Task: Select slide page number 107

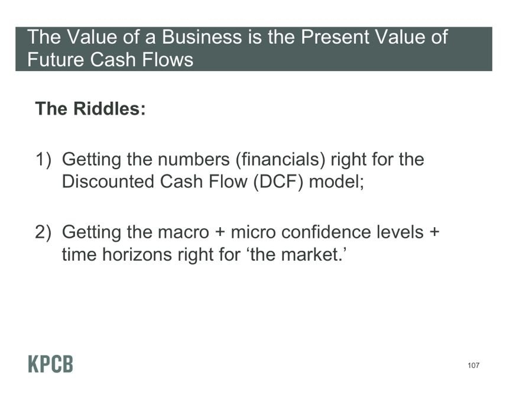Action: (x=473, y=365)
